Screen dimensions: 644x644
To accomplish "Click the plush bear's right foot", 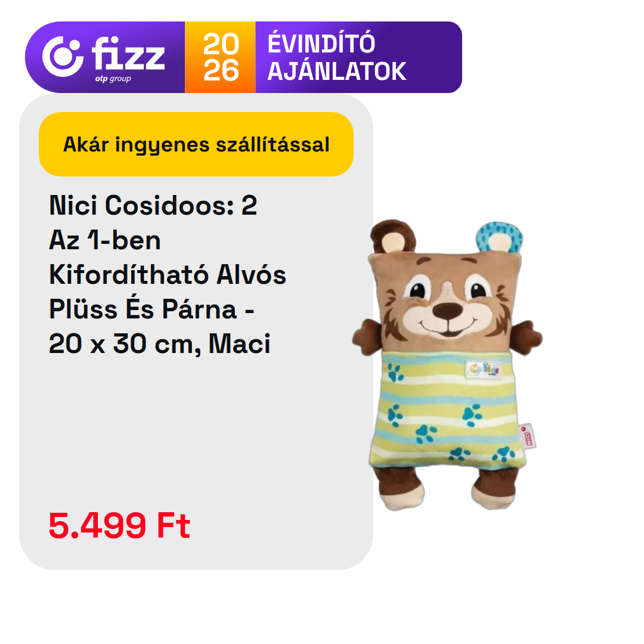I will [x=494, y=490].
